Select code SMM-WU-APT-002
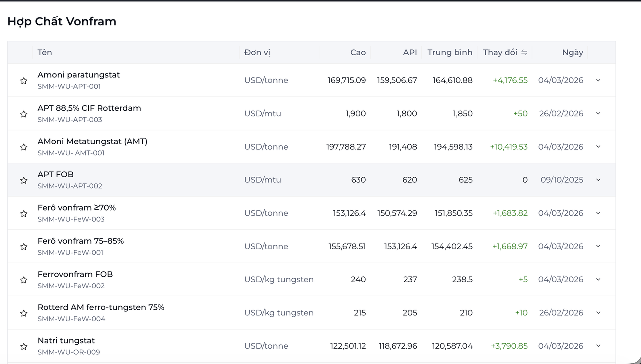Image resolution: width=641 pixels, height=364 pixels. [x=70, y=186]
